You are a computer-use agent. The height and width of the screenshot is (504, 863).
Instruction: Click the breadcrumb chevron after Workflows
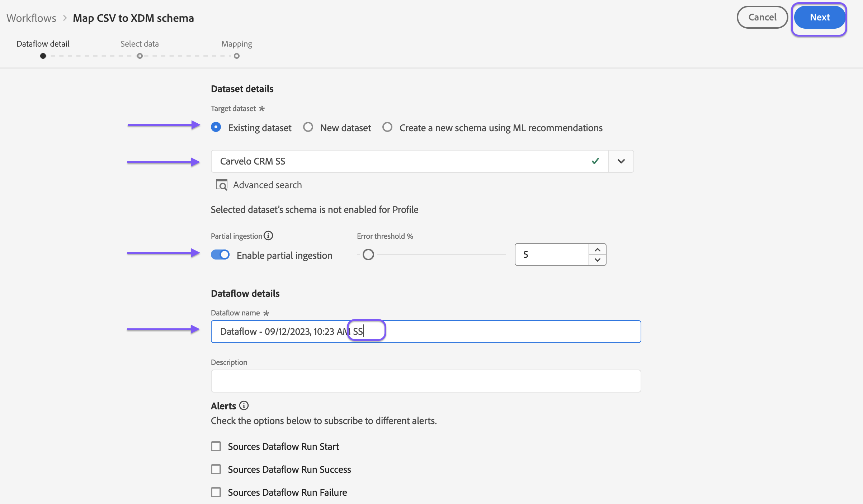(x=65, y=18)
